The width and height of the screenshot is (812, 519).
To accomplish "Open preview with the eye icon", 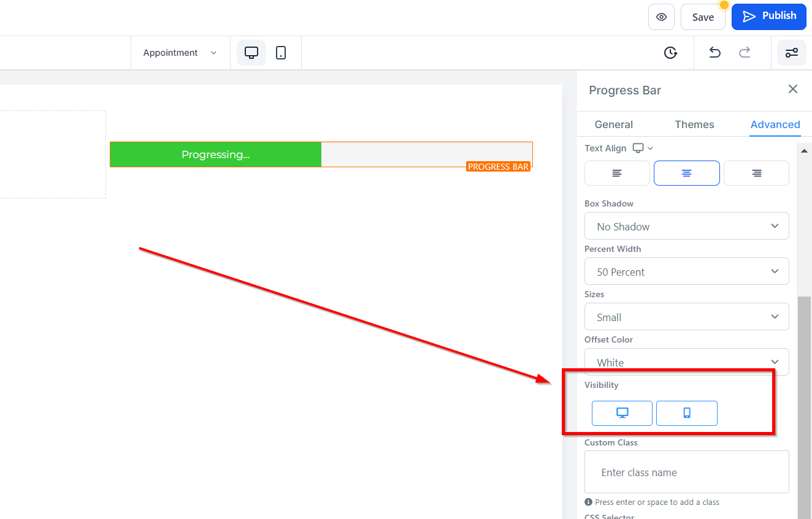I will coord(661,17).
